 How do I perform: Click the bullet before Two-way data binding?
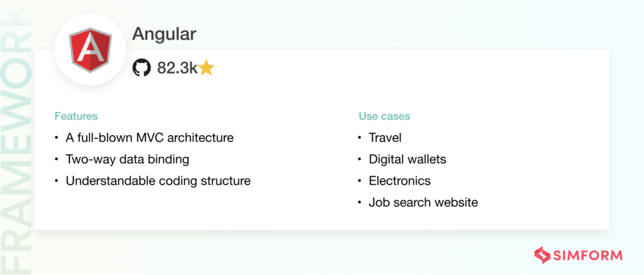(56, 159)
